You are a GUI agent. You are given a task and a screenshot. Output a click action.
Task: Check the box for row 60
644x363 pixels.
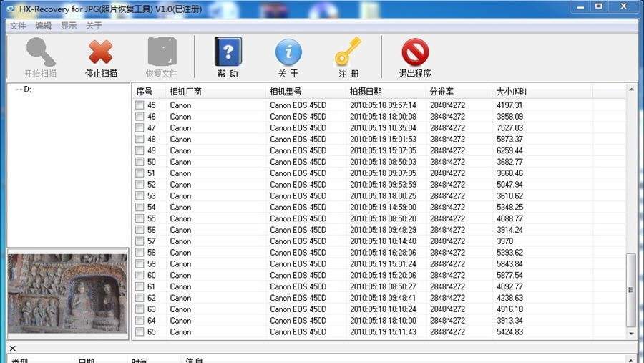pos(140,275)
